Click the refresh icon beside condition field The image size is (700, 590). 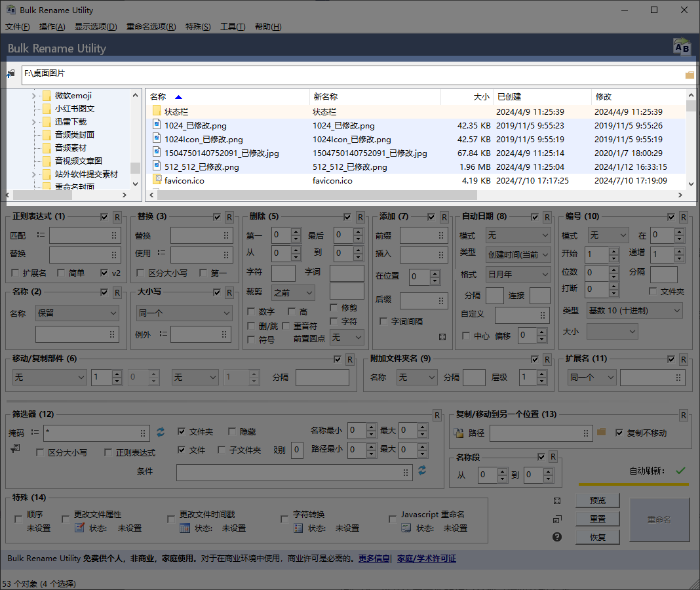coord(422,470)
